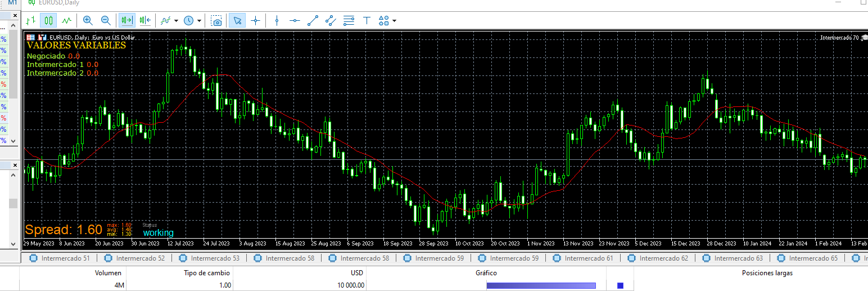Switch to the Intermercado 61 tab
The height and width of the screenshot is (291, 868).
583,258
